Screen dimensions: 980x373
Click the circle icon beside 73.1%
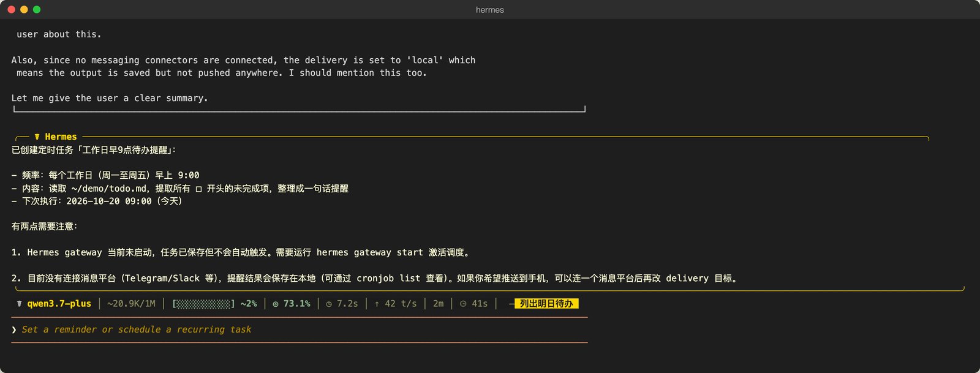276,304
